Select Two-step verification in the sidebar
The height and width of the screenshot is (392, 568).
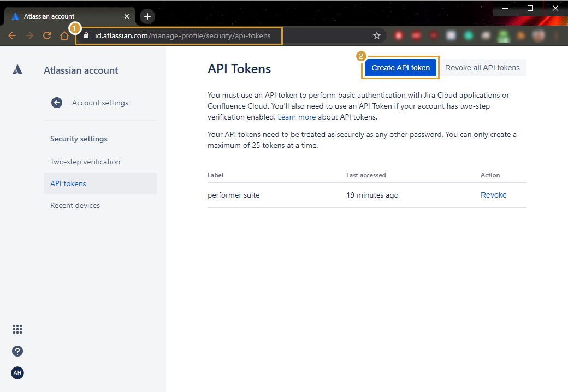pos(85,162)
